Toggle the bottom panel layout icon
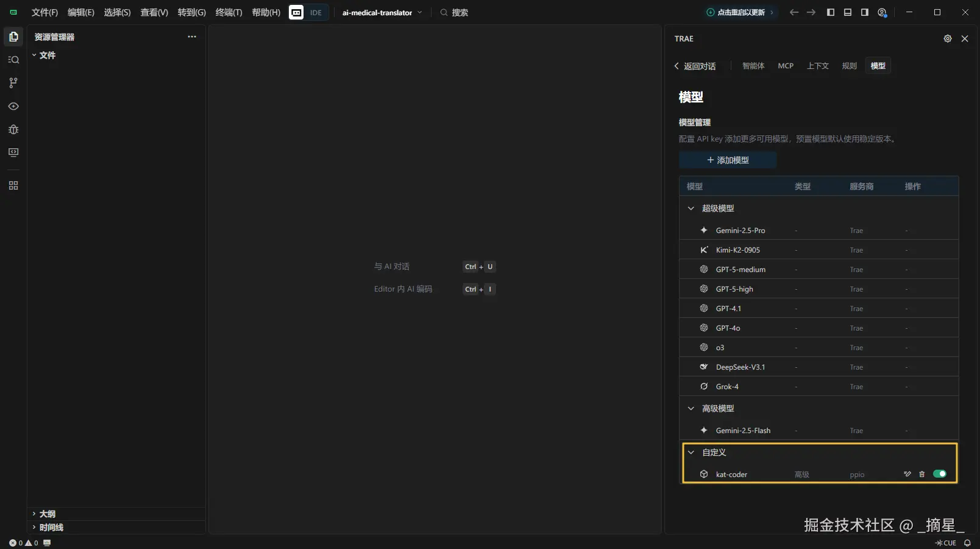Viewport: 980px width, 549px height. coord(848,12)
